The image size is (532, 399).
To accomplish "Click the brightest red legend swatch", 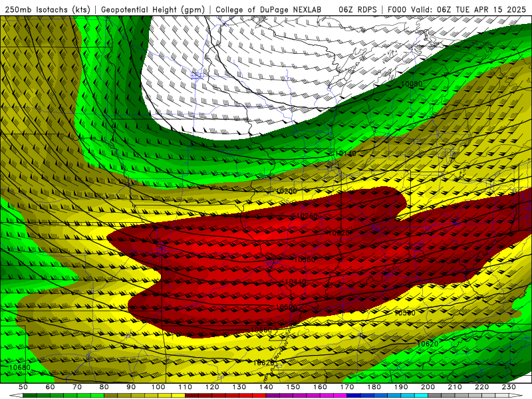I will click(x=259, y=395).
